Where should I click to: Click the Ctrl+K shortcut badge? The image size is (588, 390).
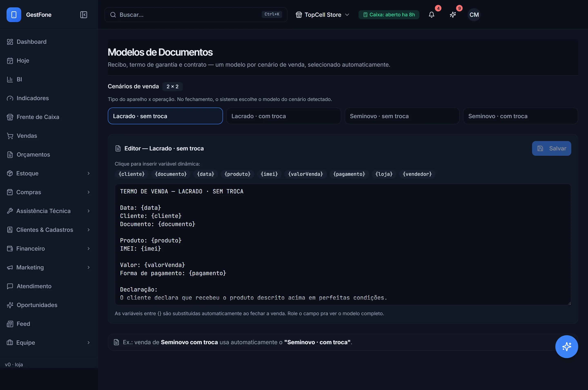click(x=272, y=15)
